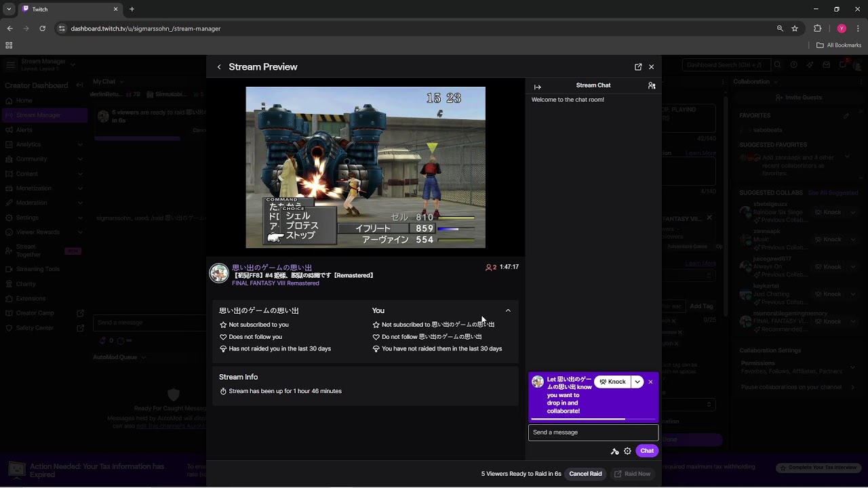Screen dimensions: 868x488
Task: Open chat moderation sword icon
Action: pos(615,451)
